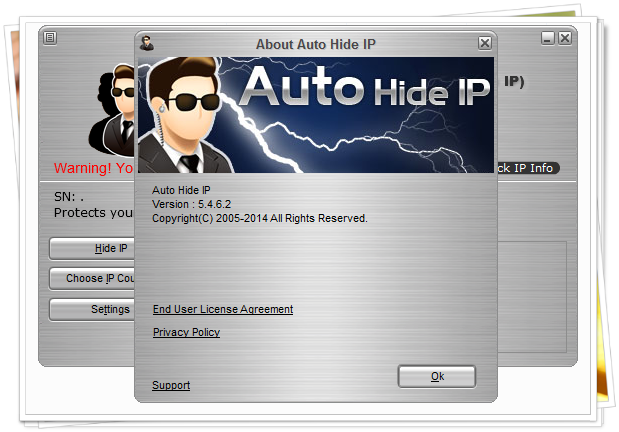Viewport: 619px width, 432px height.
Task: Click the Check IP Info button
Action: click(528, 168)
